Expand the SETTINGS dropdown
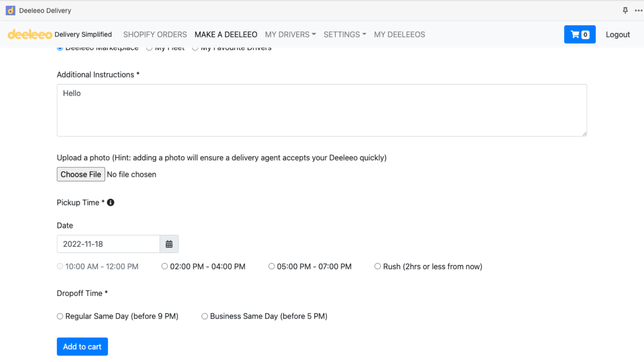 pyautogui.click(x=345, y=35)
